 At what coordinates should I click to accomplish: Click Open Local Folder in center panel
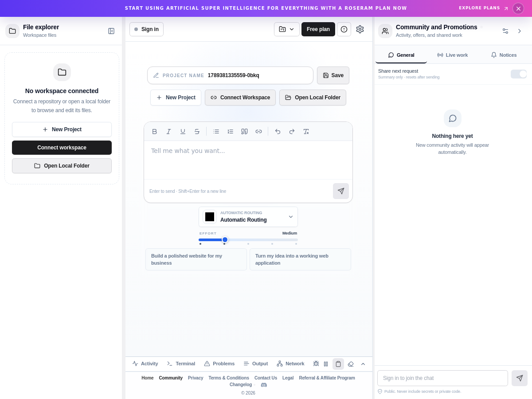313,98
